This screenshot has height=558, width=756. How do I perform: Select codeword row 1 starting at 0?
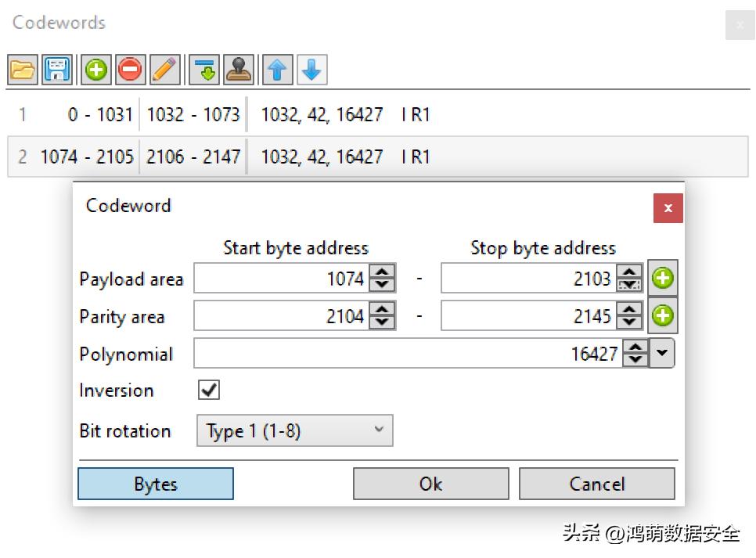378,115
